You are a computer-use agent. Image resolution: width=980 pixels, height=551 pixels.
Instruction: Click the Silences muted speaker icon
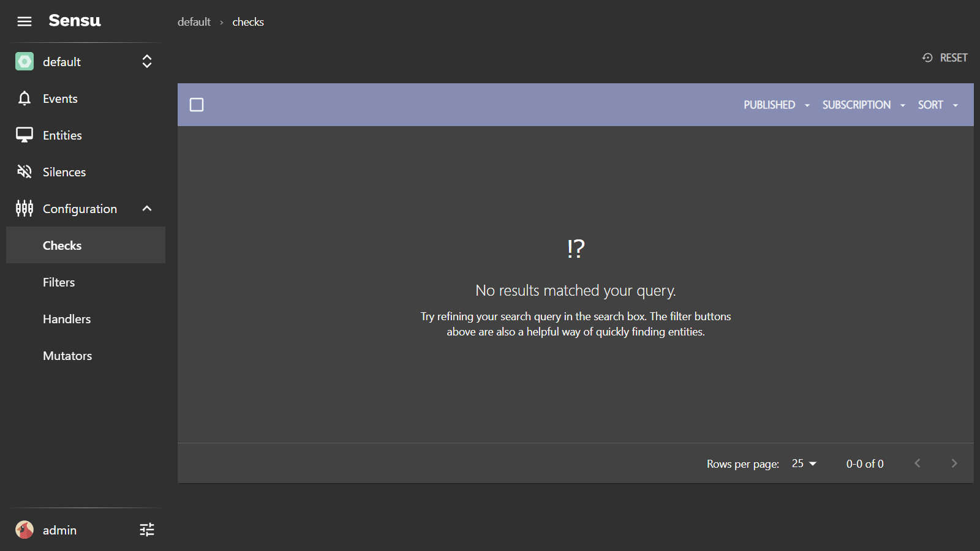24,172
